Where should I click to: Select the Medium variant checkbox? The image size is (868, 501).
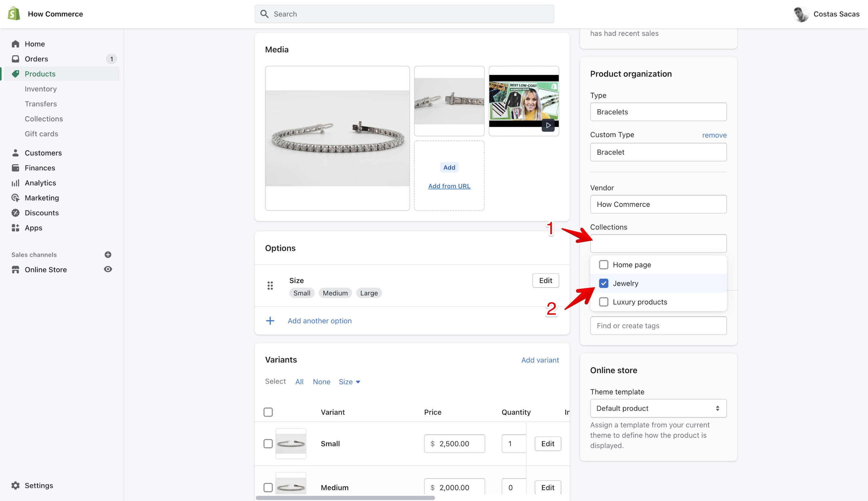[x=268, y=487]
